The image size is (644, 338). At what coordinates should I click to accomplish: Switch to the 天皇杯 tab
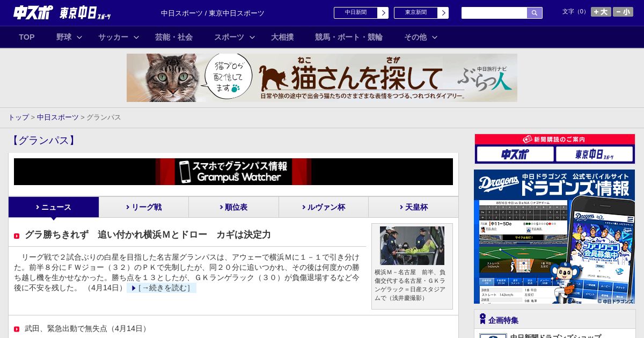coord(413,207)
